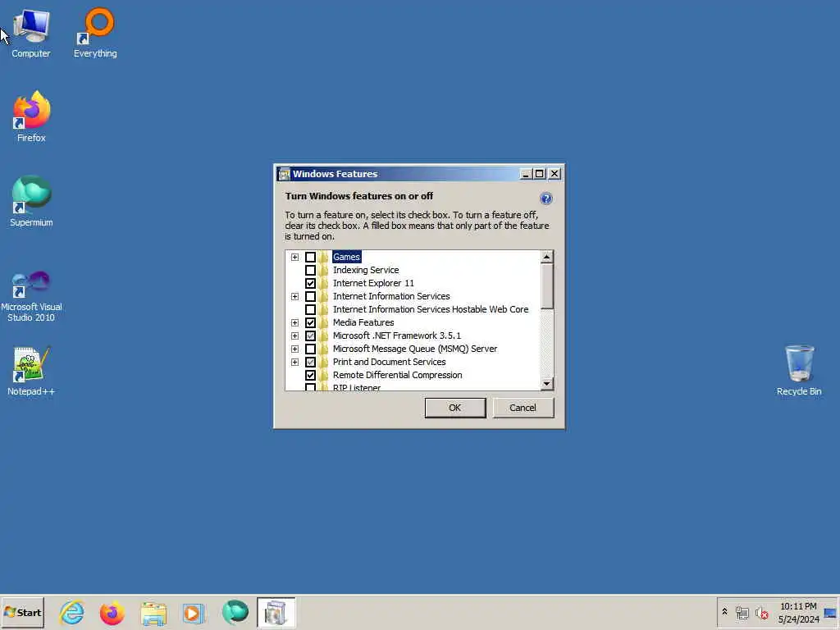Uncheck the Internet Explorer 11 checkbox
Image resolution: width=840 pixels, height=630 pixels.
310,283
